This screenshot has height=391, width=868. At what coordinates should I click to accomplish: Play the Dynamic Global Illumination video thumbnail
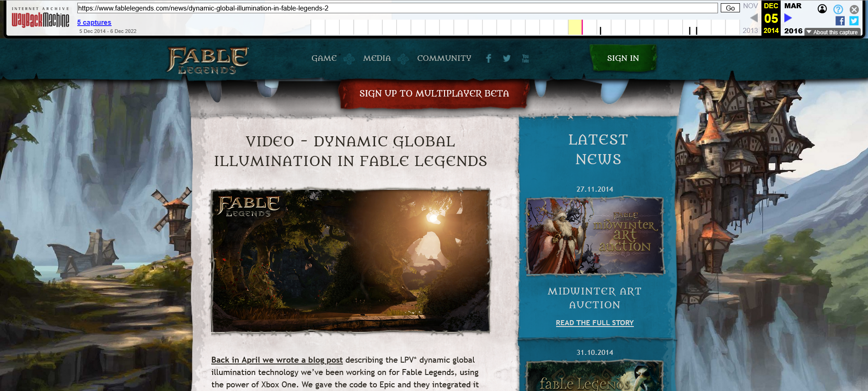[350, 261]
